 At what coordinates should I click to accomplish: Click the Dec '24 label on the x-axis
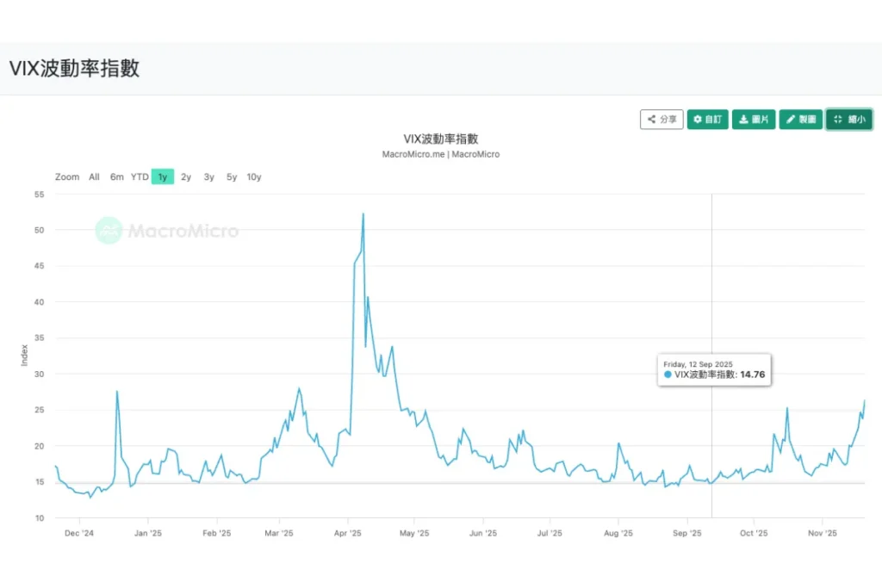(x=78, y=533)
